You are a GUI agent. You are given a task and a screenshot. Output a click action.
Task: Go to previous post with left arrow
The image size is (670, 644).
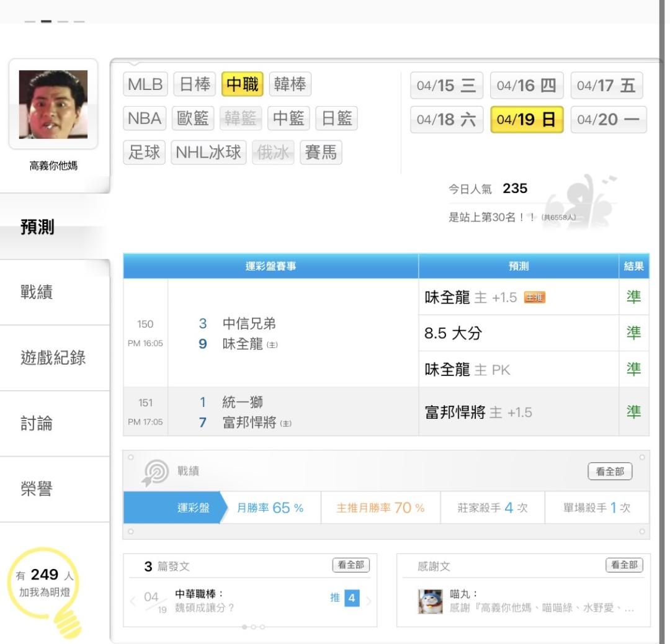133,601
